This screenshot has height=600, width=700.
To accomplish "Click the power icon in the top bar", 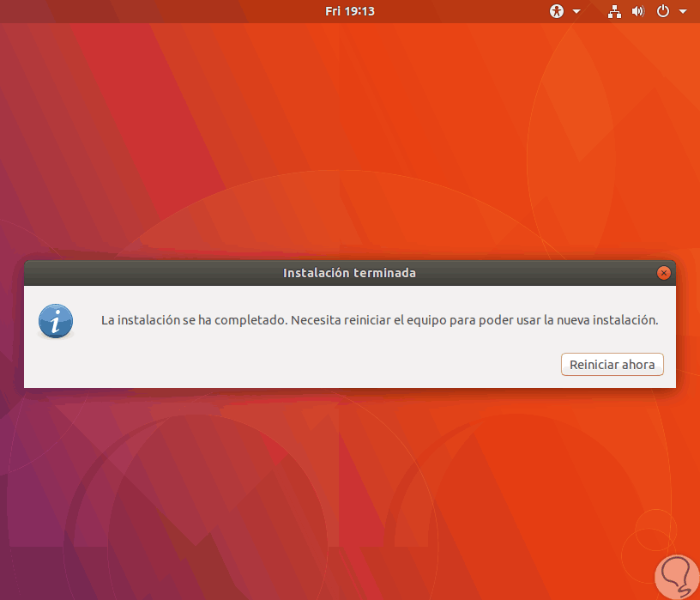I will click(x=663, y=11).
